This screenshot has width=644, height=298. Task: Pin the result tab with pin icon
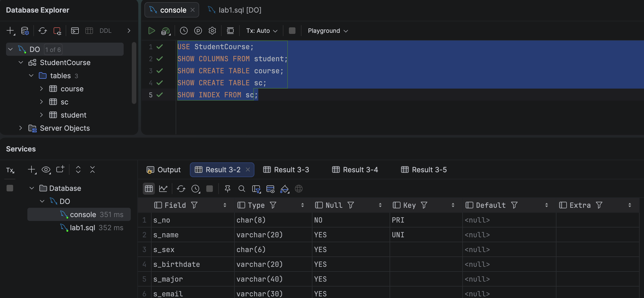[x=227, y=189]
